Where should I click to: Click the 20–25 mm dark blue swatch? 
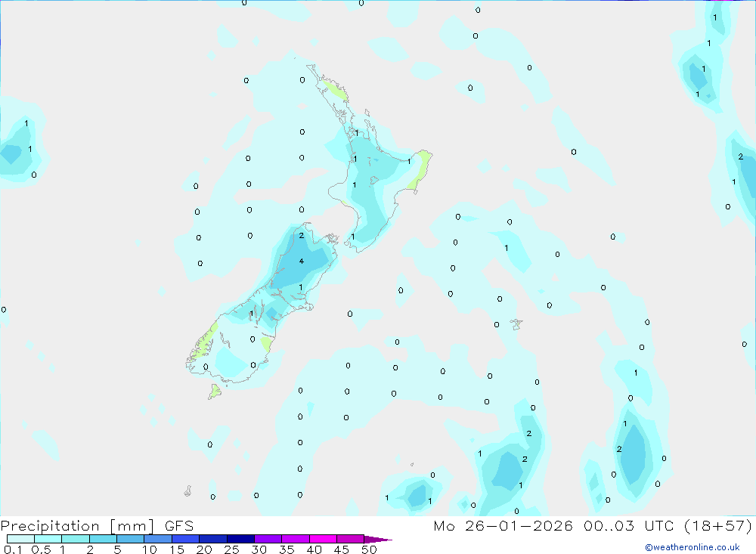click(213, 539)
